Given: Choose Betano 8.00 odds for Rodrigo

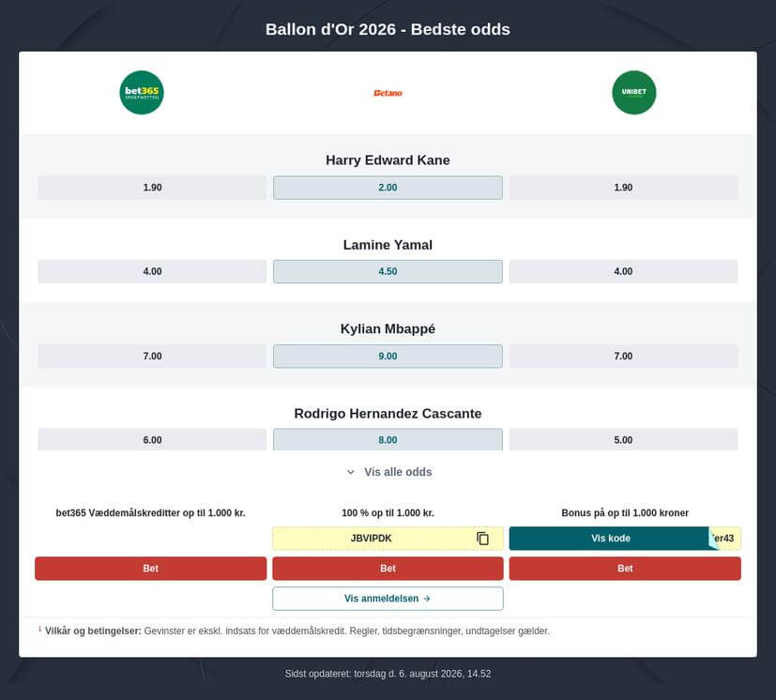Looking at the screenshot, I should click(388, 439).
